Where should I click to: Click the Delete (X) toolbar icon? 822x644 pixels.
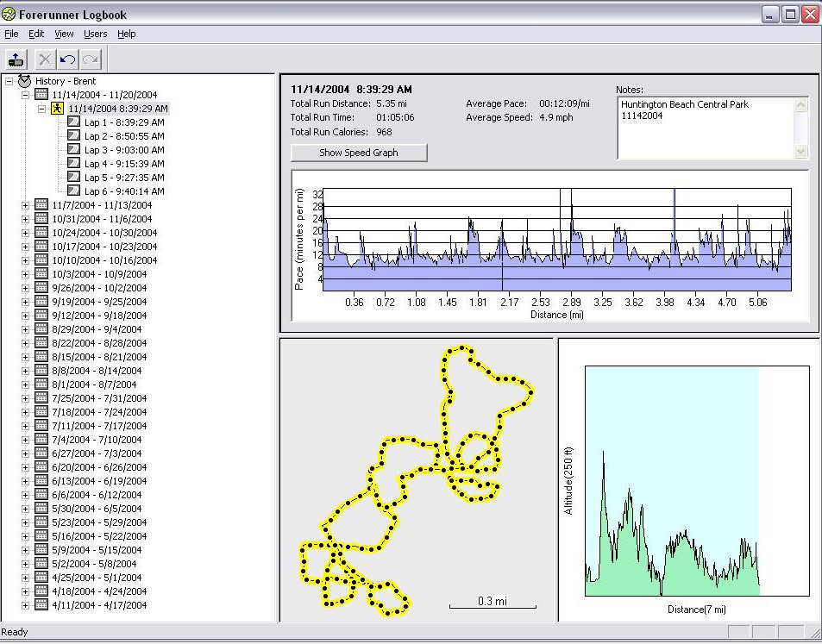tap(45, 59)
